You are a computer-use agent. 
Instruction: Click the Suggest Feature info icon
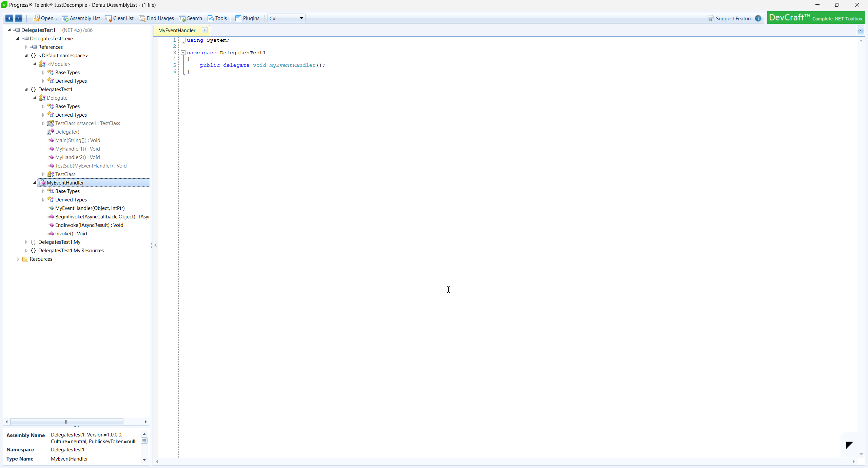(x=758, y=18)
